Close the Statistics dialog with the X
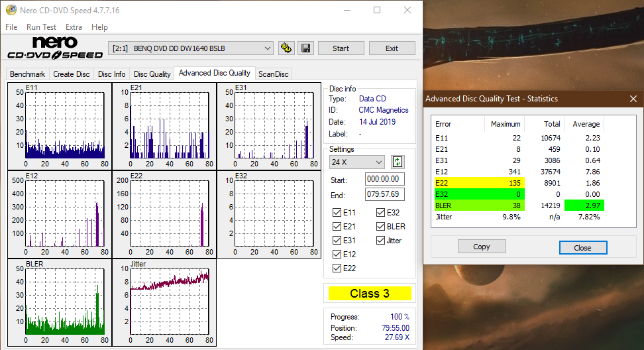The width and height of the screenshot is (644, 350). coord(633,99)
